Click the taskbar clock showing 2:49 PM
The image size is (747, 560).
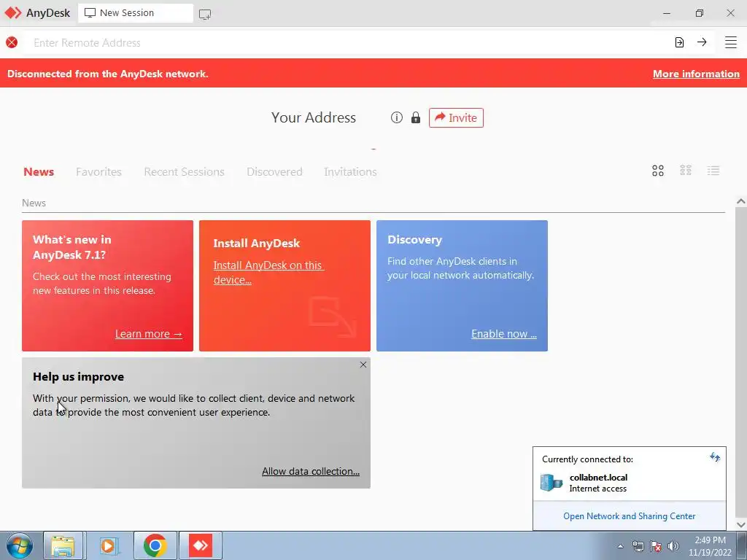pos(710,546)
